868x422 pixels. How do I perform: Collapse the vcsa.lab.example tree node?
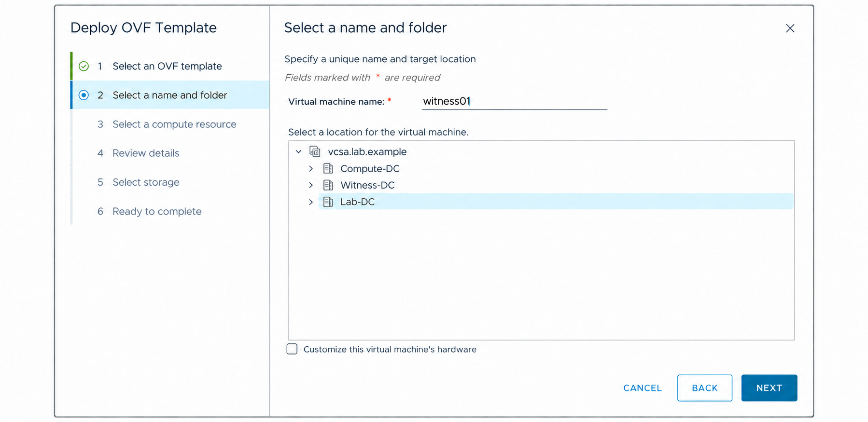pyautogui.click(x=299, y=151)
